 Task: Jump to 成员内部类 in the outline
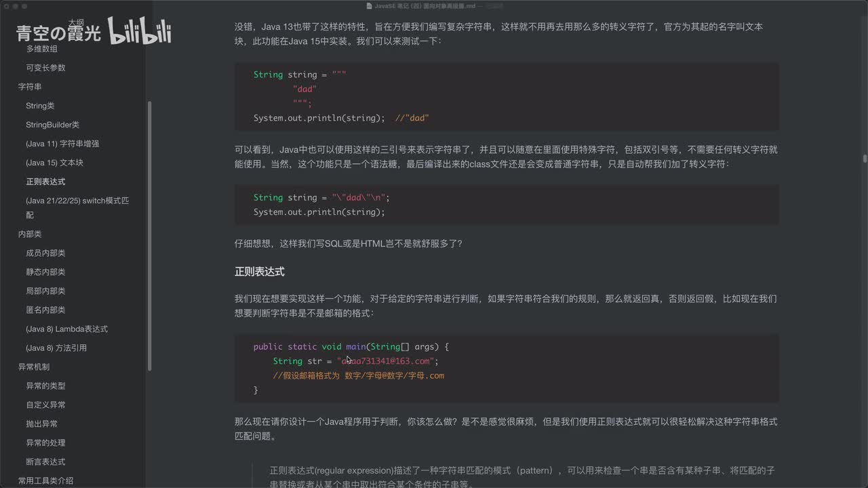pos(45,253)
